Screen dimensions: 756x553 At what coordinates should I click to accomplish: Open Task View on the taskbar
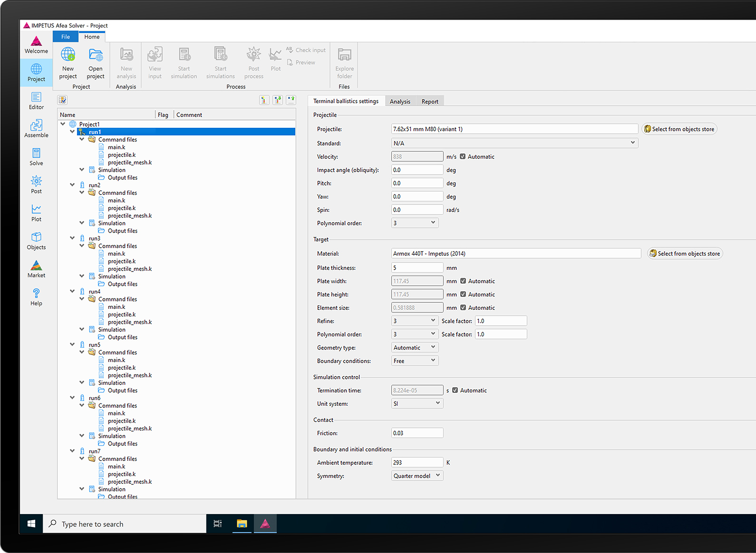pyautogui.click(x=218, y=524)
